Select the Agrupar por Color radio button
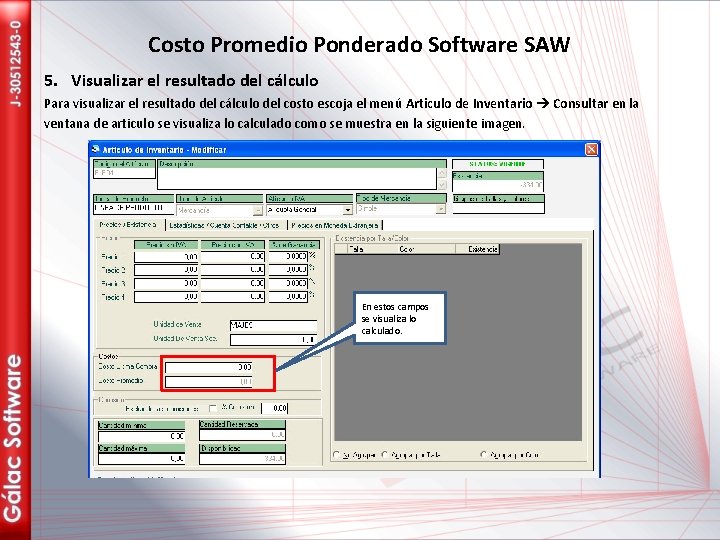Image resolution: width=720 pixels, height=540 pixels. click(484, 455)
